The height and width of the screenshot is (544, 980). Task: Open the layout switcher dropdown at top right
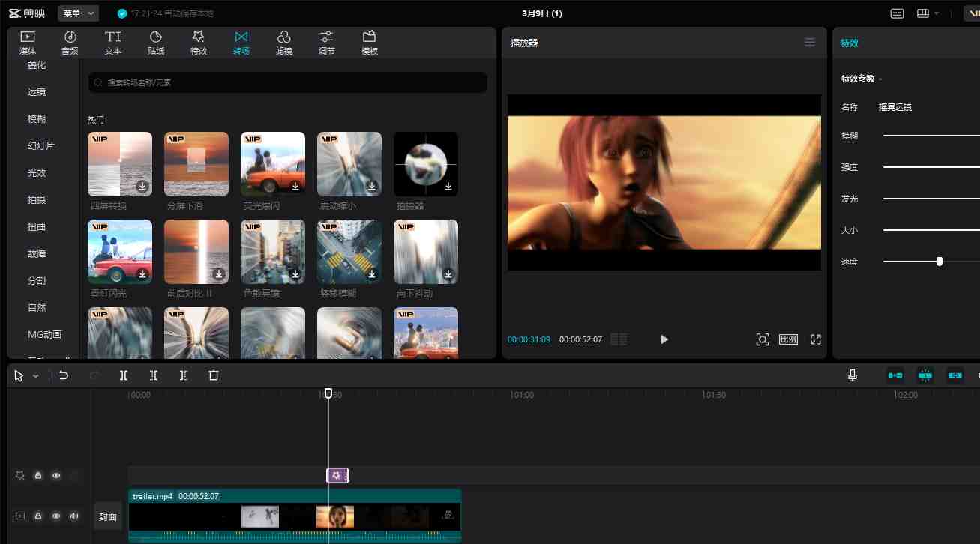(928, 13)
